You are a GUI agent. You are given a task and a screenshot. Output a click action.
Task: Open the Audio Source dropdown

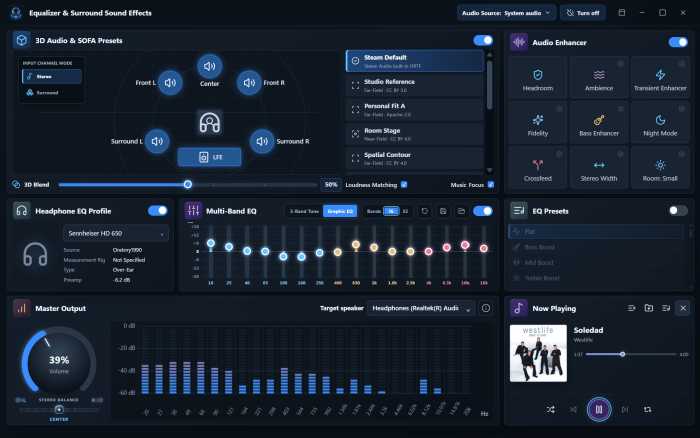point(506,13)
